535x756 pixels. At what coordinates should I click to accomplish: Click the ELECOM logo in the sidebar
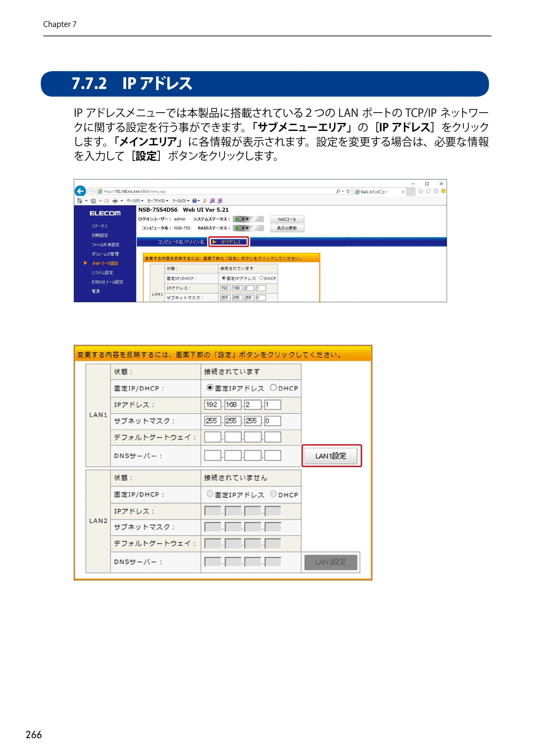105,213
